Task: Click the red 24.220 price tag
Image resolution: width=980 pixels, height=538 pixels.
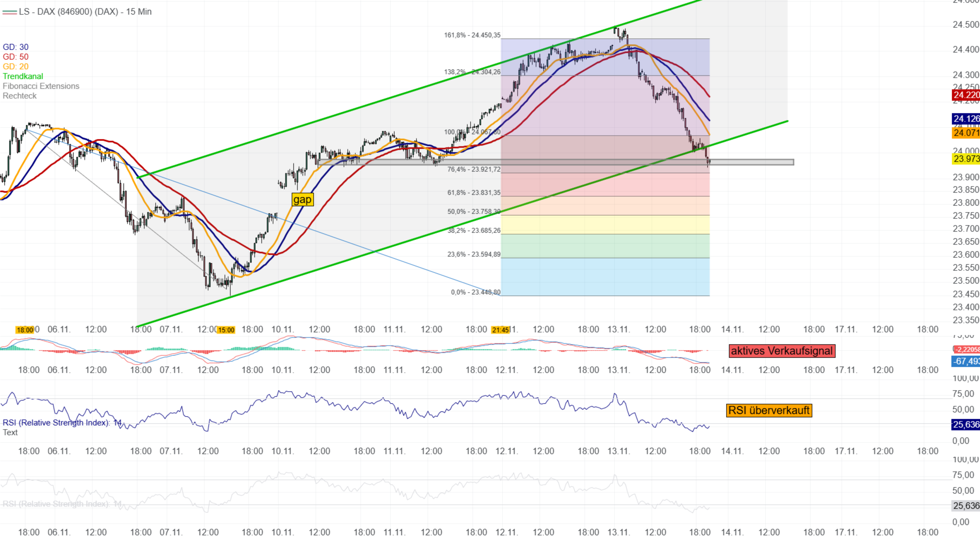Action: tap(966, 95)
